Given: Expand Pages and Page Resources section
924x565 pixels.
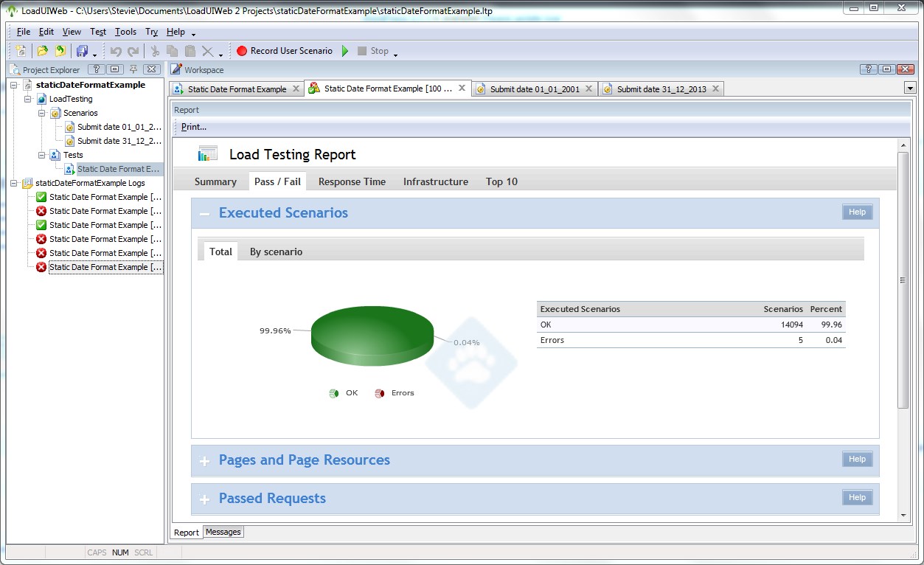Looking at the screenshot, I should pyautogui.click(x=205, y=461).
